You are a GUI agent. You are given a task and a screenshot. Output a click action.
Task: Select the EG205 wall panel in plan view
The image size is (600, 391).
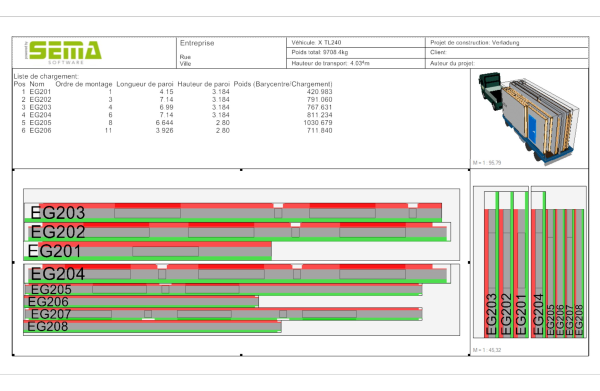[223, 290]
